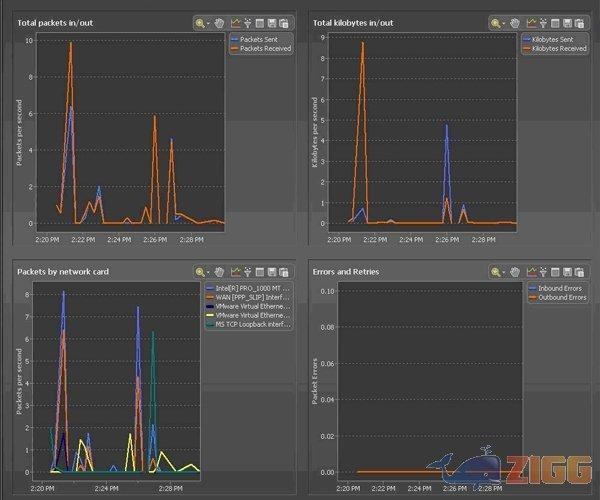The width and height of the screenshot is (600, 500).
Task: Click copy icon in Errors and Retries panel
Action: [580, 271]
